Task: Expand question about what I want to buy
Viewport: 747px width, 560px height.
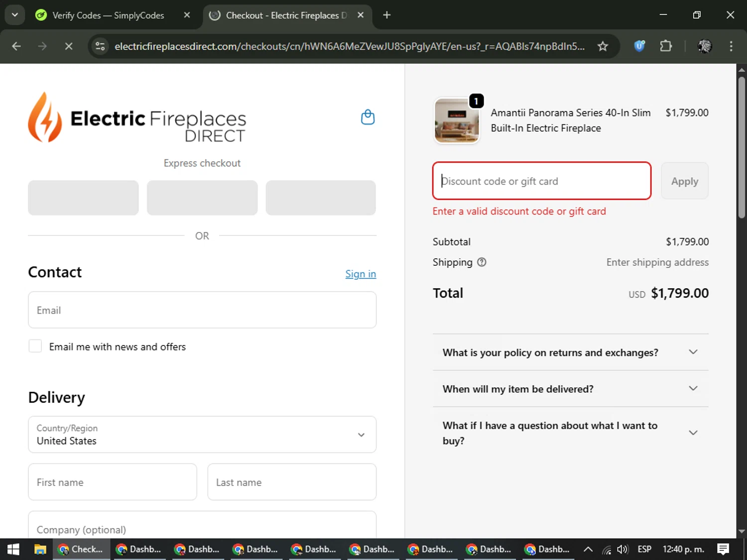Action: [570, 433]
